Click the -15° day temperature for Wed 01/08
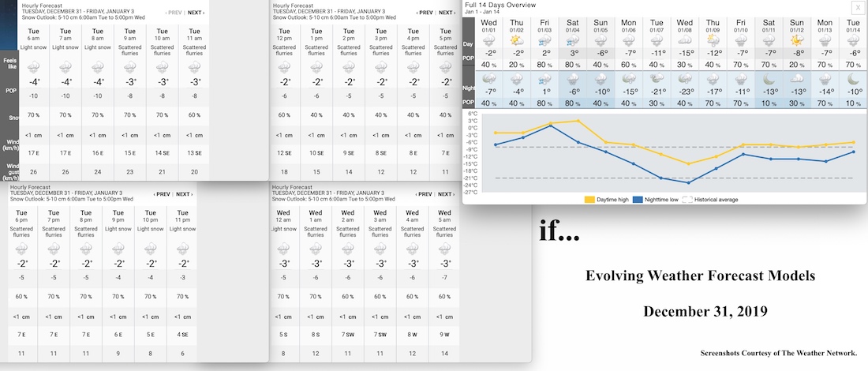Image resolution: width=868 pixels, height=371 pixels. [x=685, y=53]
